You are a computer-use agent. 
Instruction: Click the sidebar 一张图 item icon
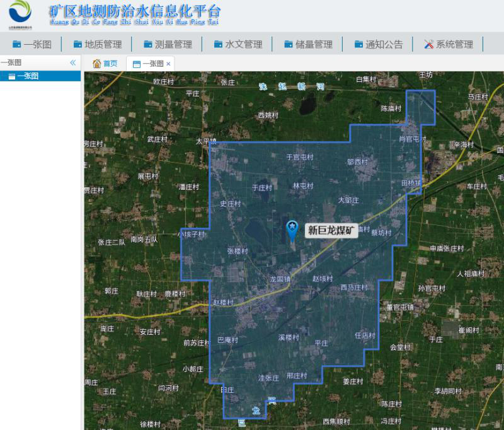pyautogui.click(x=12, y=76)
